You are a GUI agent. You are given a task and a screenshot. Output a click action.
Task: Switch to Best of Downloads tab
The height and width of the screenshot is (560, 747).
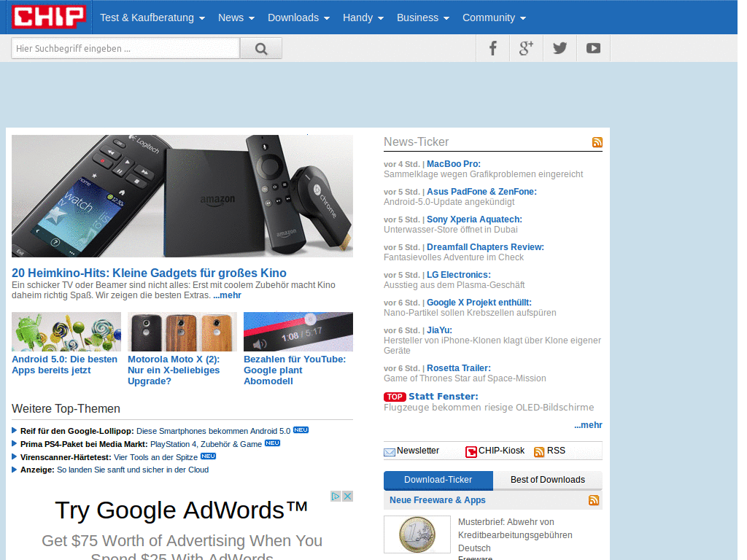coord(548,480)
